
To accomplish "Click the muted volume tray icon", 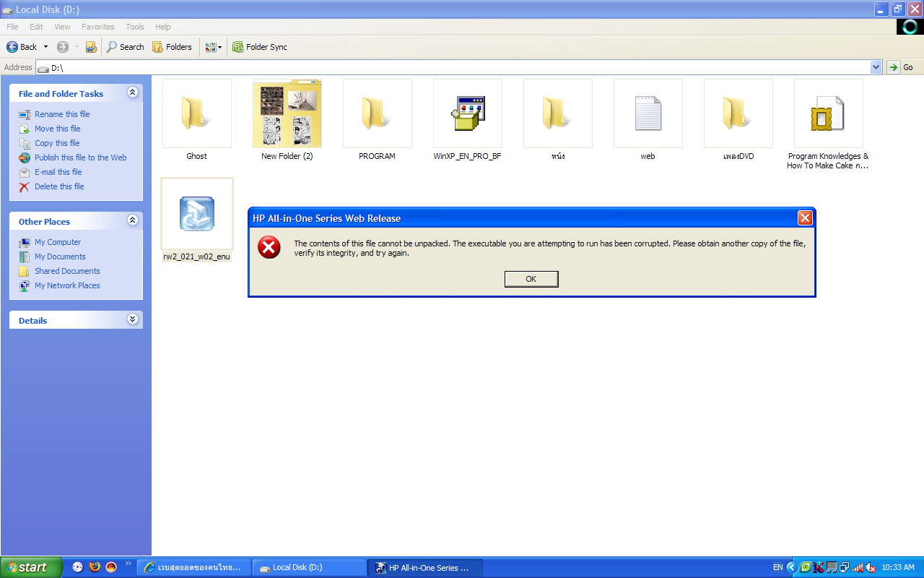I will 871,567.
